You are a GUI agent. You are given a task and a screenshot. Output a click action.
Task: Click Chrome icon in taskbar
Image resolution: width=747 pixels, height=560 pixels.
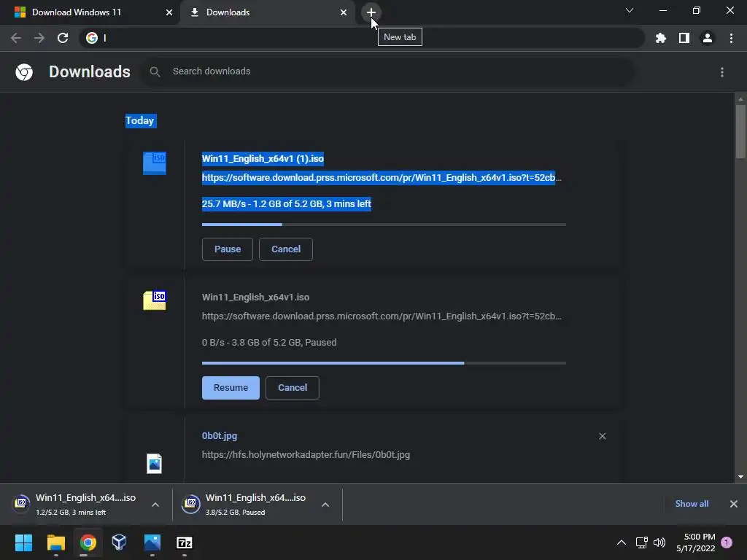88,542
